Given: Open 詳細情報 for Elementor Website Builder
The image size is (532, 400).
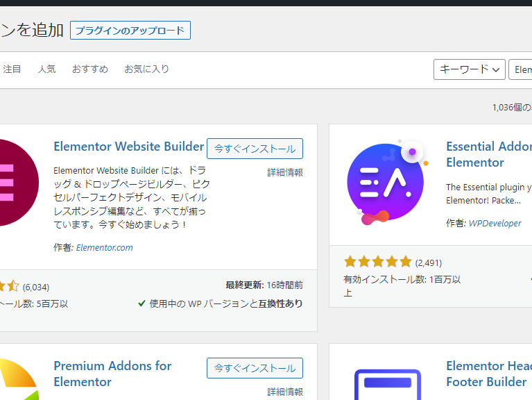Looking at the screenshot, I should [285, 172].
